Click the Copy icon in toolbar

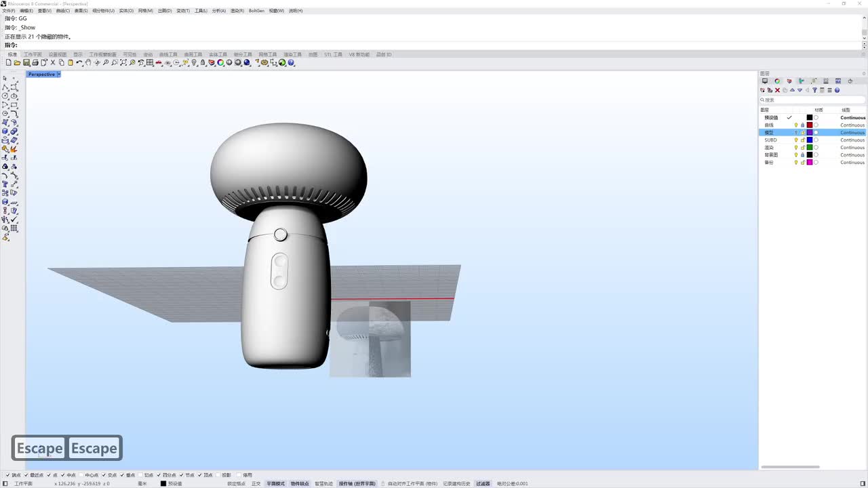point(62,62)
